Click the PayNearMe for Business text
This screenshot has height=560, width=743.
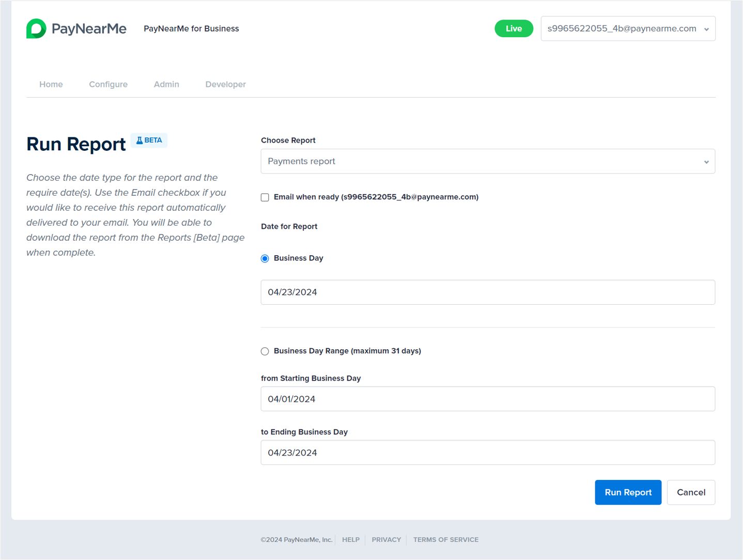tap(191, 28)
